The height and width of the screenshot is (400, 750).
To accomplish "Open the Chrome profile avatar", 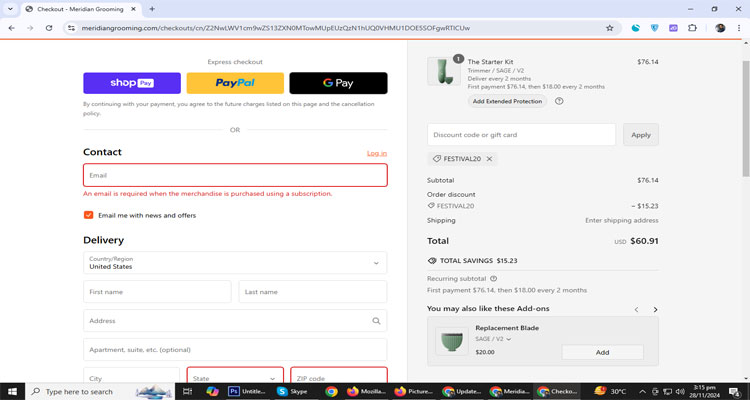I will point(720,28).
